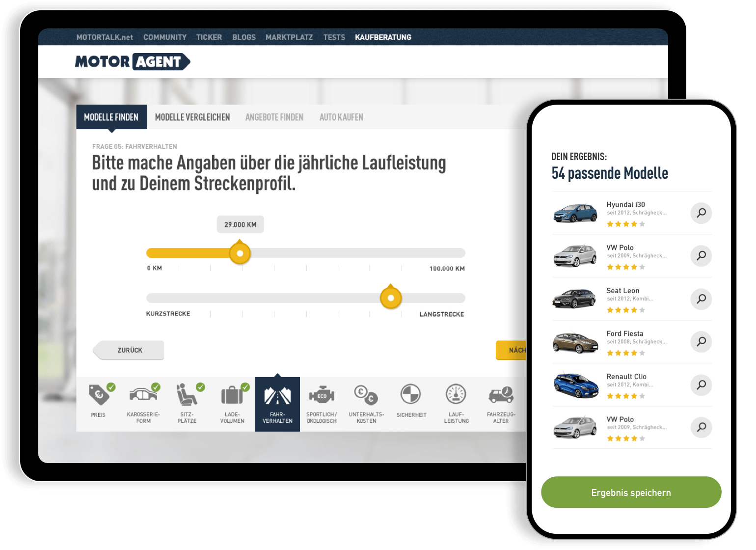Click the 54 passende Modelle heading

pos(610,173)
